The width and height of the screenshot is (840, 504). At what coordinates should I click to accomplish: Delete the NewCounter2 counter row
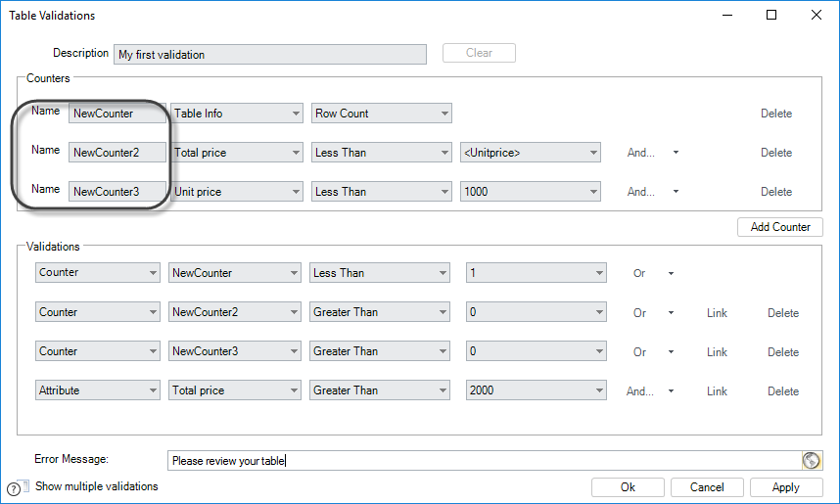point(776,153)
